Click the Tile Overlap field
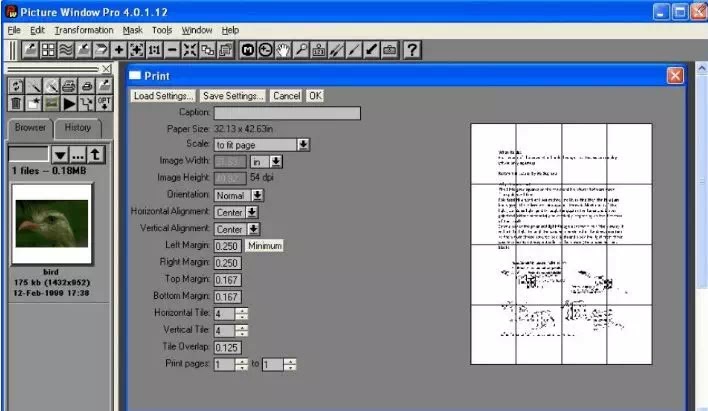This screenshot has width=708, height=411. tap(228, 348)
